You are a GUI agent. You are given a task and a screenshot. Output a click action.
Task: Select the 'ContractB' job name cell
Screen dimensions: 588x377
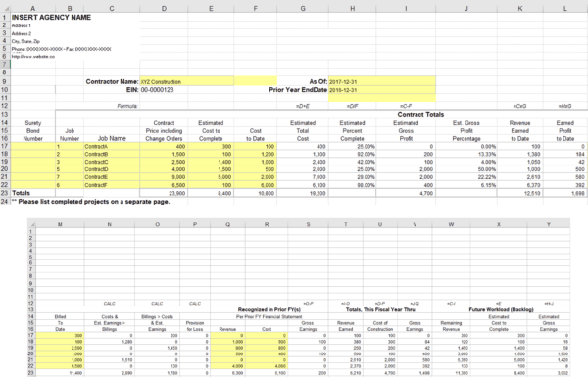[x=112, y=154]
